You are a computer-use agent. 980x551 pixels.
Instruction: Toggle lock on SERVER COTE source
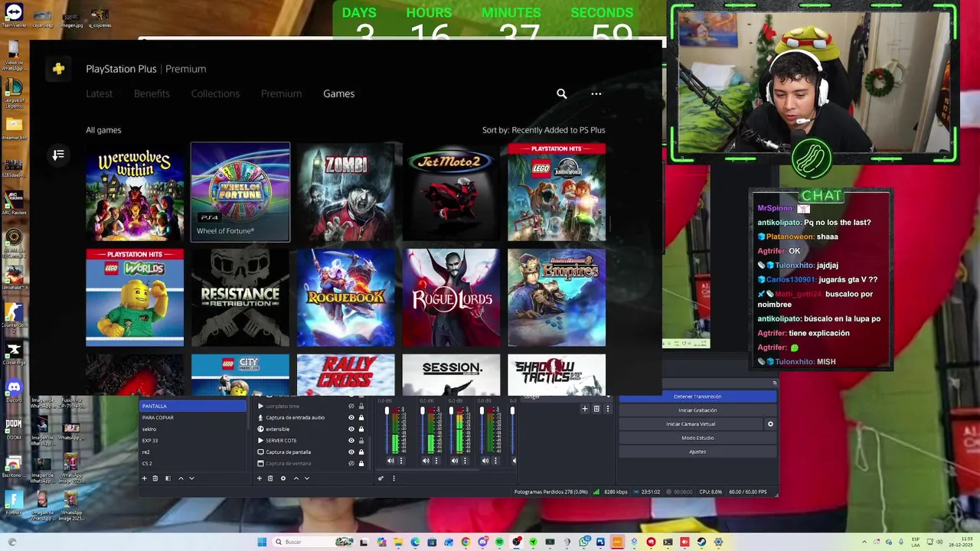pos(361,441)
